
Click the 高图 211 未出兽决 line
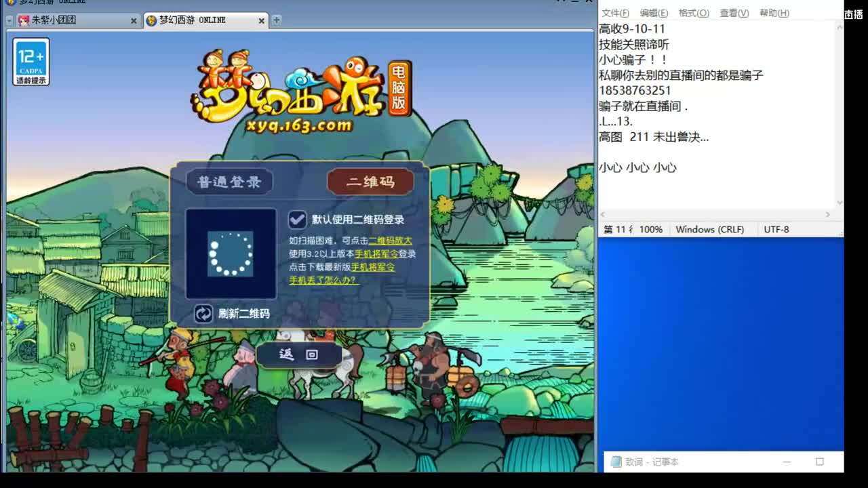click(654, 137)
